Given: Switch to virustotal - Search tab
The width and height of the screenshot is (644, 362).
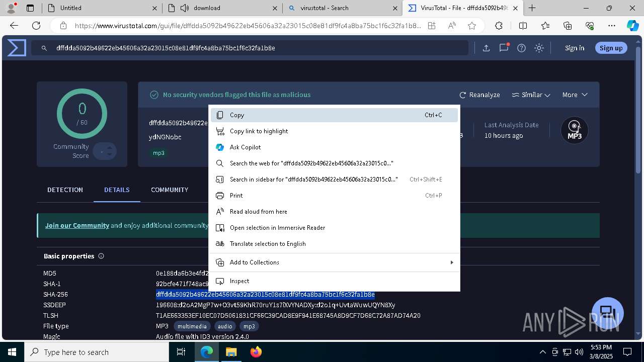Looking at the screenshot, I should [x=342, y=8].
